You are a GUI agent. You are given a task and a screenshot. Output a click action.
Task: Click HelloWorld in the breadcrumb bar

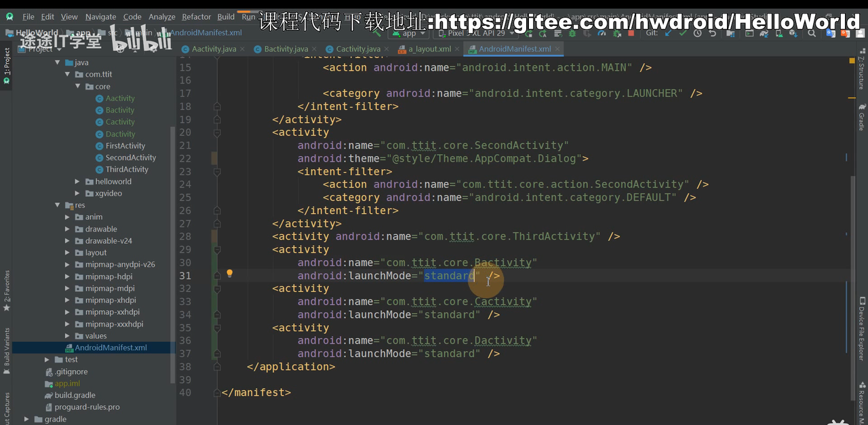(37, 33)
